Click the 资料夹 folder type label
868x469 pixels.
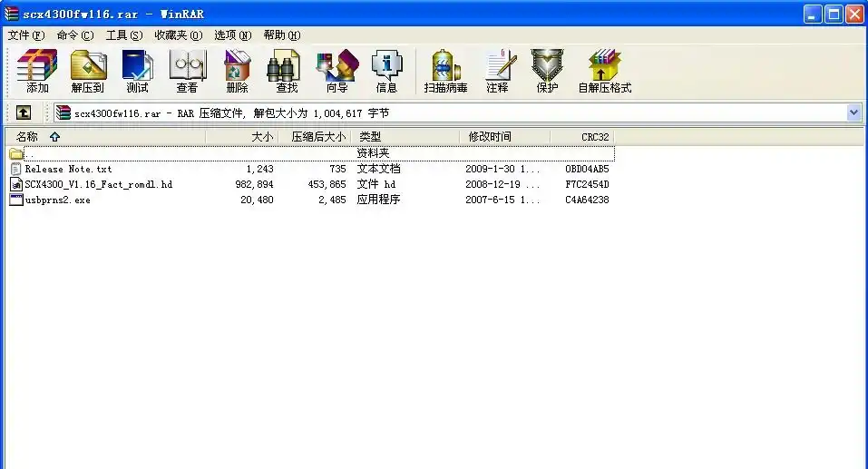(373, 153)
